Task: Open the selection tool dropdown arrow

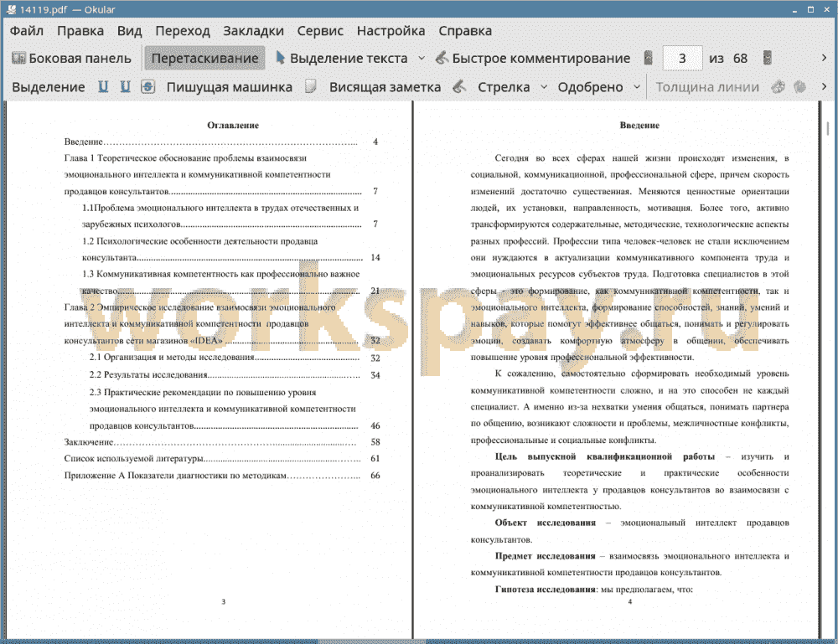Action: (422, 59)
